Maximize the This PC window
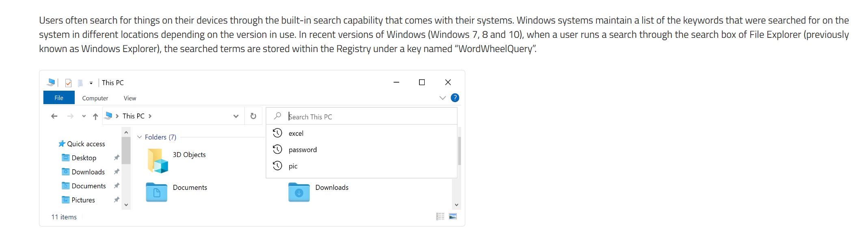868x242 pixels. tap(422, 82)
